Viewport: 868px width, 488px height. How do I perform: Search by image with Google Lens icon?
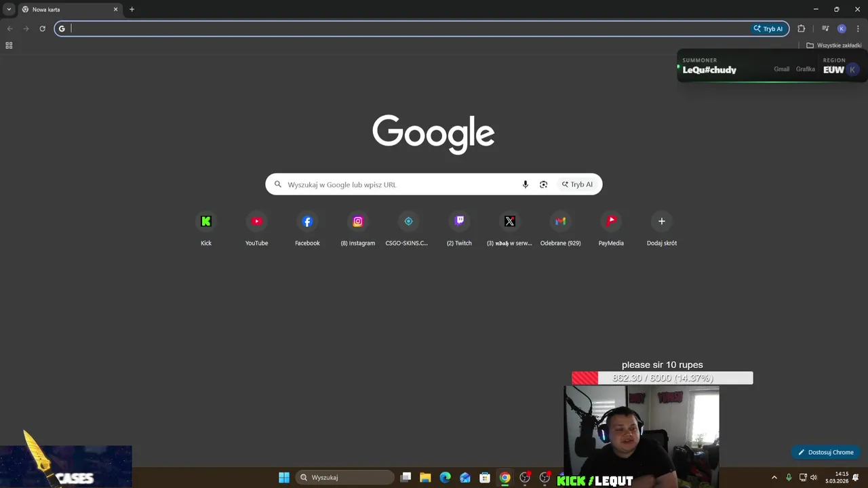[x=543, y=184]
